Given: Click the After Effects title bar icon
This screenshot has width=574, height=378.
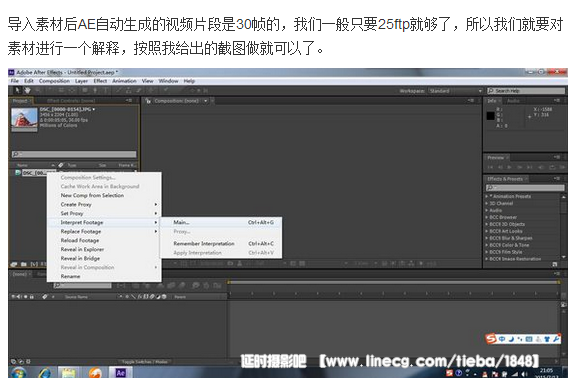Looking at the screenshot, I should click(x=11, y=72).
